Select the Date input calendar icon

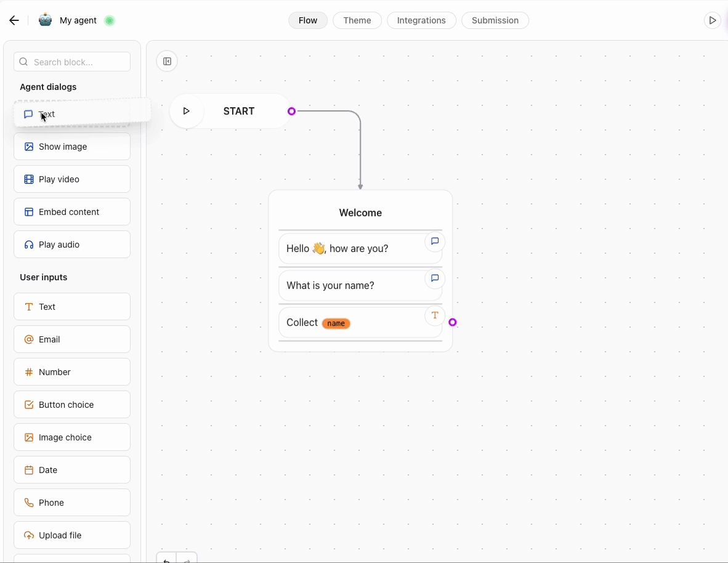click(x=28, y=470)
